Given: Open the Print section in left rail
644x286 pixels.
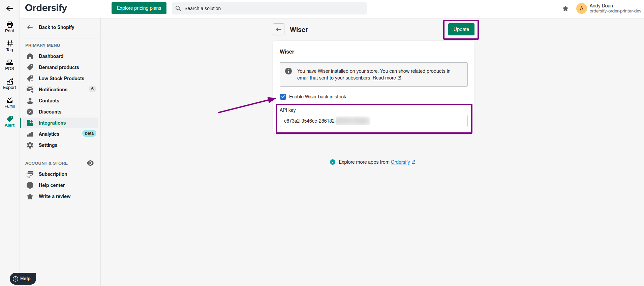Looking at the screenshot, I should pyautogui.click(x=9, y=27).
